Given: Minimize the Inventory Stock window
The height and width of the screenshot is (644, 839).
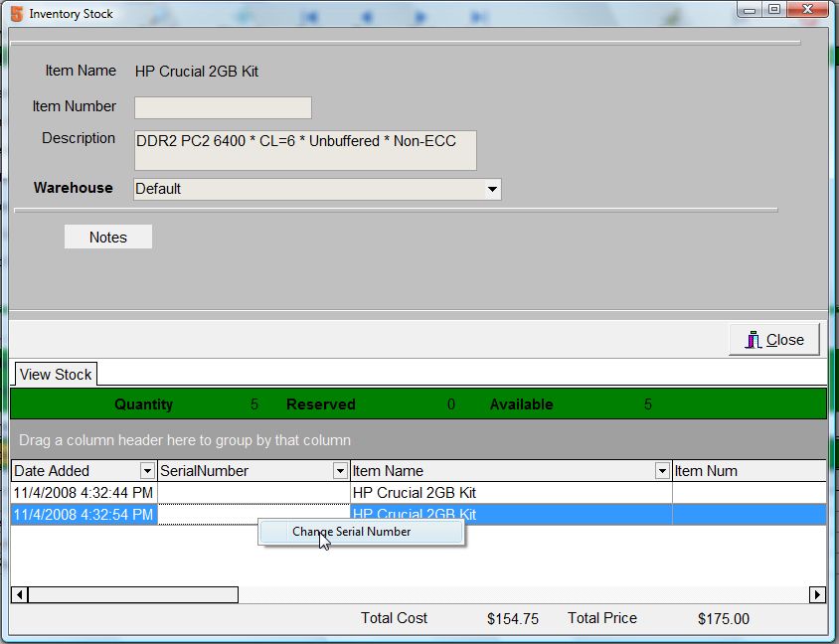Looking at the screenshot, I should coord(750,10).
